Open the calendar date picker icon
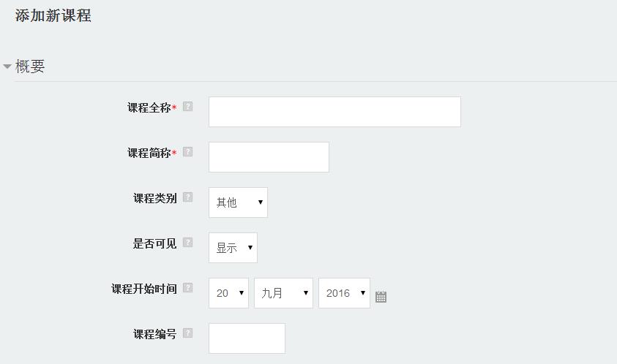617x364 pixels. [x=381, y=297]
